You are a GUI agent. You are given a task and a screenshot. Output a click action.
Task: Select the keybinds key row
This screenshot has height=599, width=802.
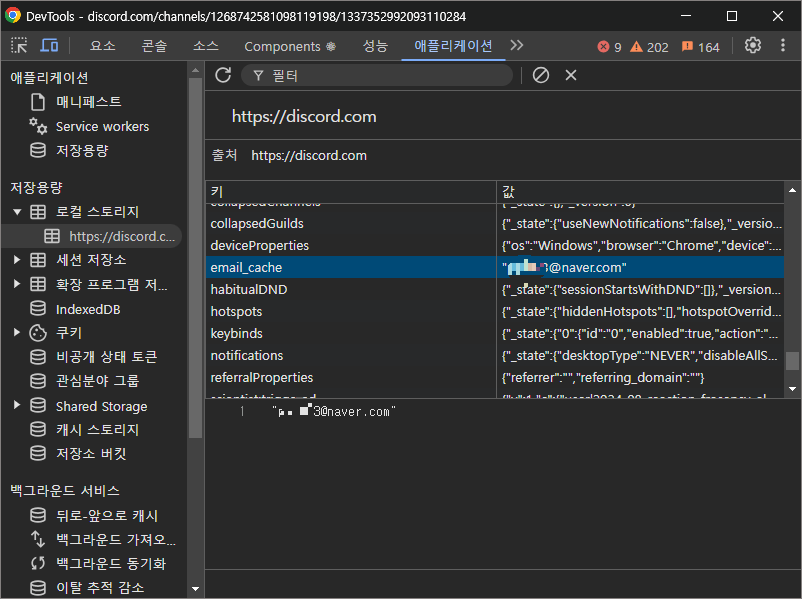[x=351, y=334]
